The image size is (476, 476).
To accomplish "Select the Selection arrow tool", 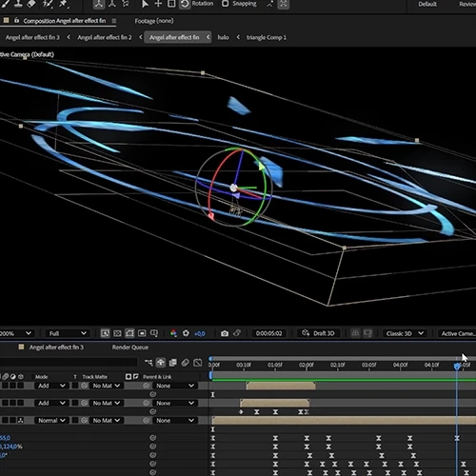I will pyautogui.click(x=145, y=4).
